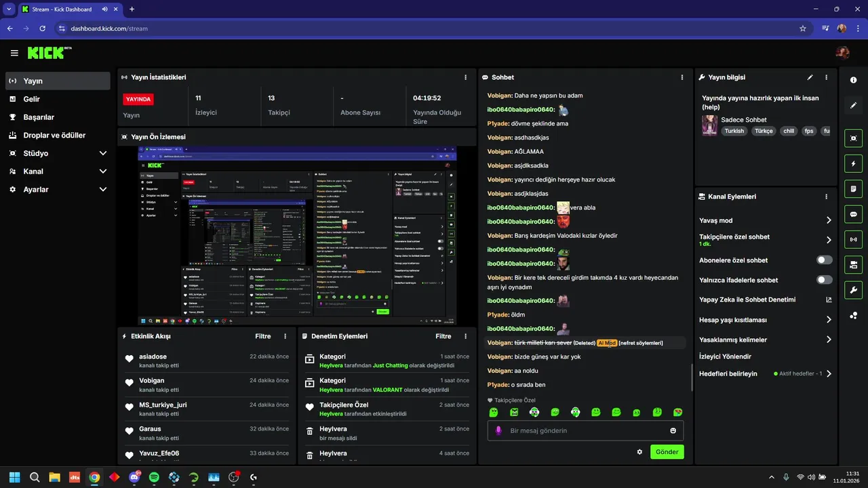Click the Bir mesaj gönderin input field
Viewport: 868px width, 488px height.
(585, 430)
